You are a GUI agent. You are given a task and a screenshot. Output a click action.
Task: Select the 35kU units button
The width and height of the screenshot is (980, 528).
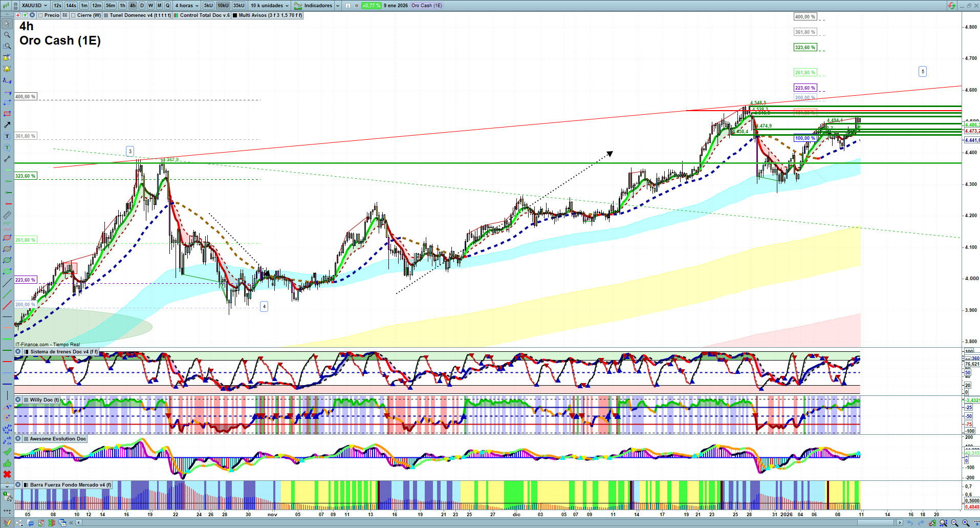coord(238,6)
